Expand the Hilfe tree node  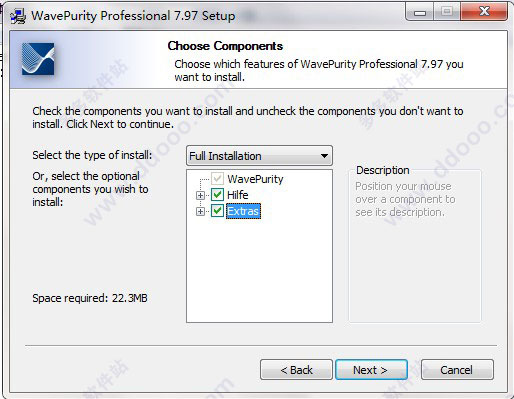[x=200, y=195]
